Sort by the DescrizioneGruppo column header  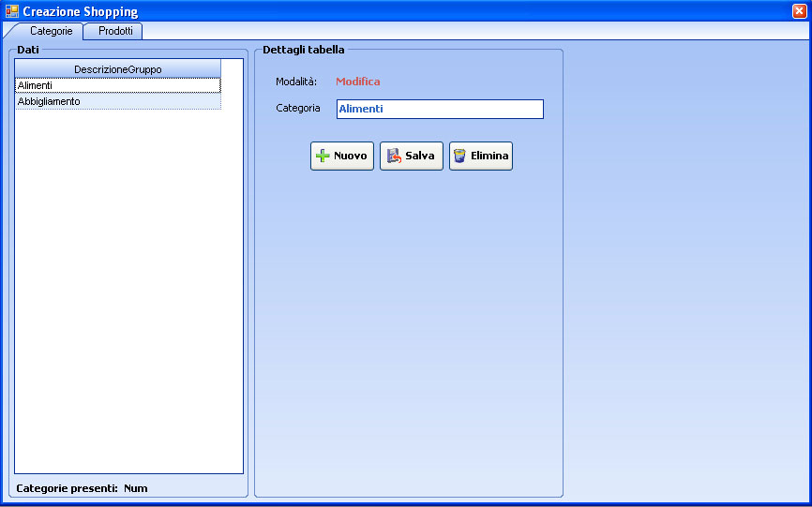117,69
